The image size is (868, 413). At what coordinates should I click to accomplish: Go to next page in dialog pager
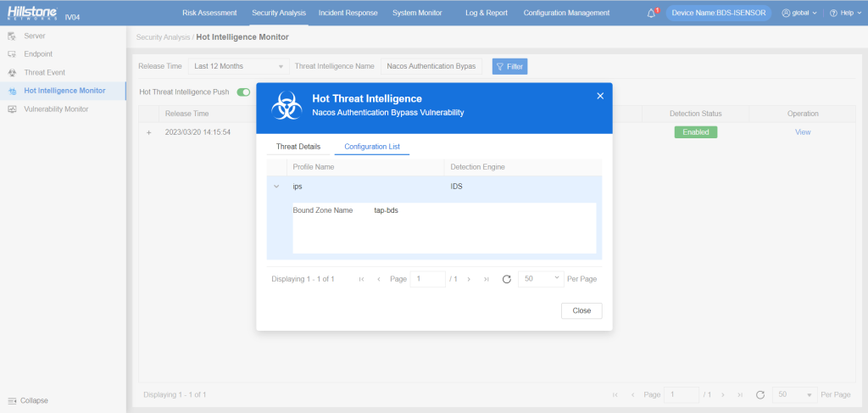coord(469,280)
